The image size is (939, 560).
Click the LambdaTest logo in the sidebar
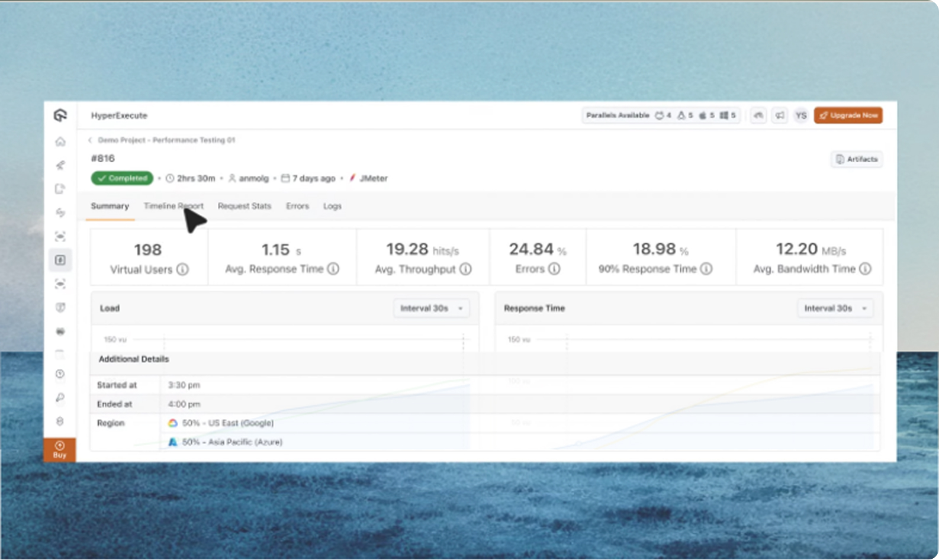point(60,115)
